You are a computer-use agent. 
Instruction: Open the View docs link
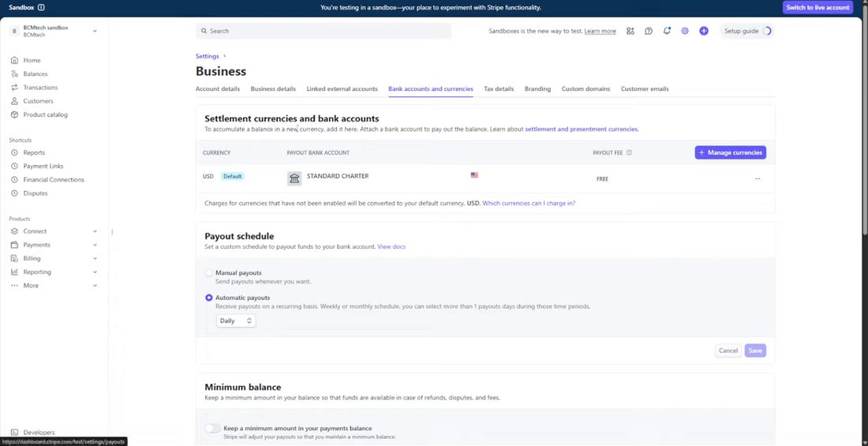pos(391,246)
